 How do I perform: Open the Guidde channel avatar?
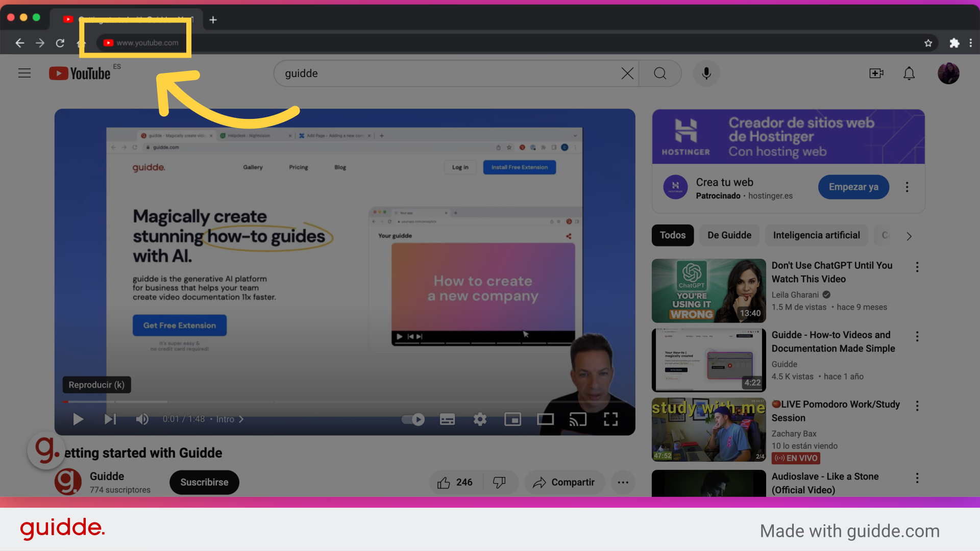(x=68, y=482)
